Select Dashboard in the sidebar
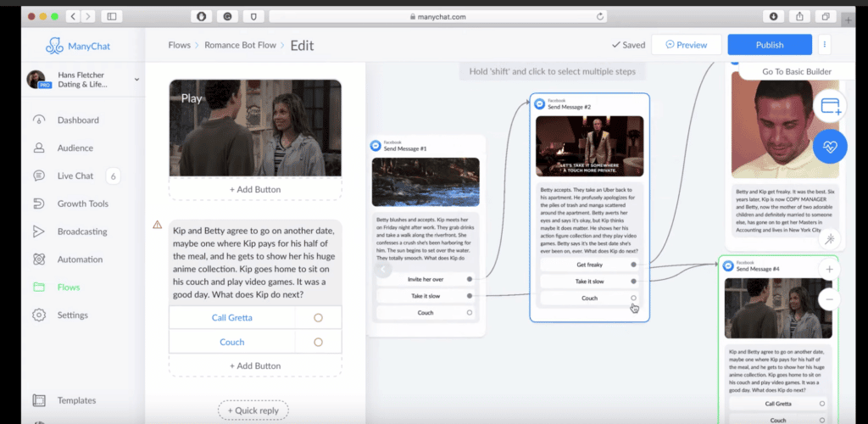The height and width of the screenshot is (424, 868). click(x=78, y=120)
